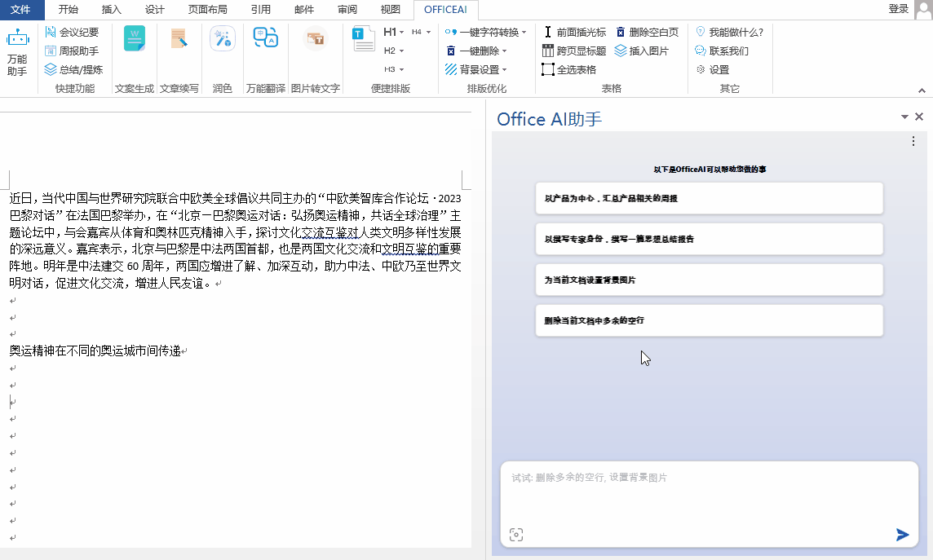
Task: Collapse the ribbon with the chevron arrow
Action: (922, 90)
